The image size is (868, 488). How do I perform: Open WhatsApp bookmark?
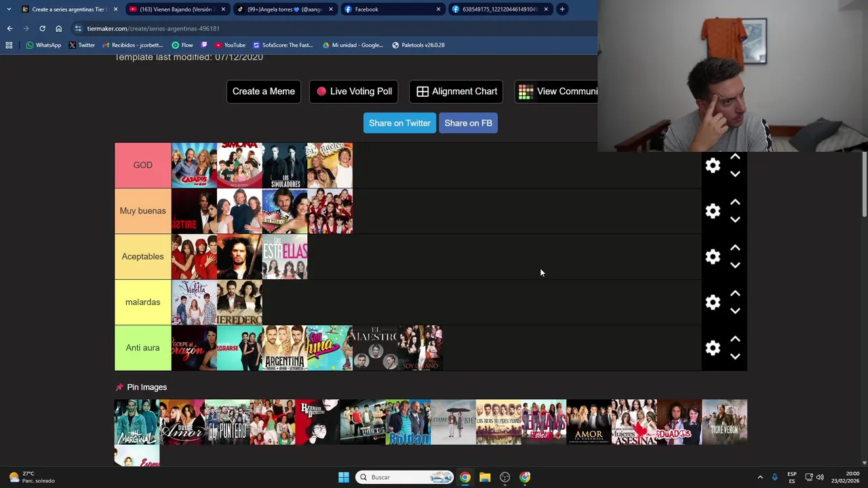(43, 45)
